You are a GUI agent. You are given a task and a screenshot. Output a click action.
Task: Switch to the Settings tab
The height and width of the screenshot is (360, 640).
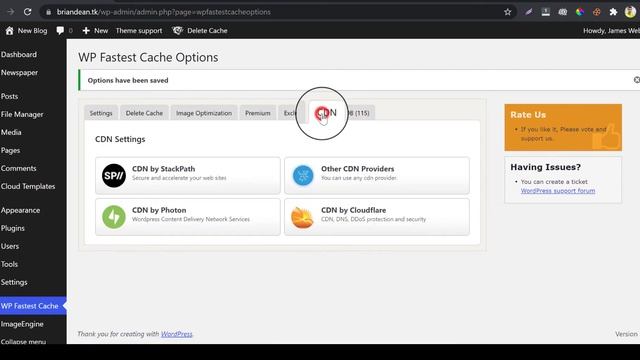(x=101, y=113)
